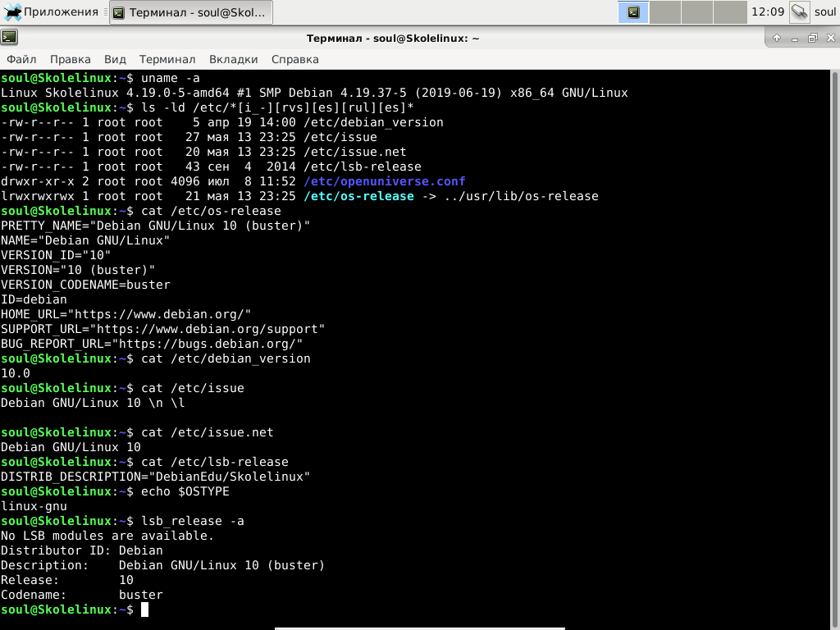This screenshot has height=630, width=840.
Task: Open the terminal window menu icon
Action: [9, 38]
